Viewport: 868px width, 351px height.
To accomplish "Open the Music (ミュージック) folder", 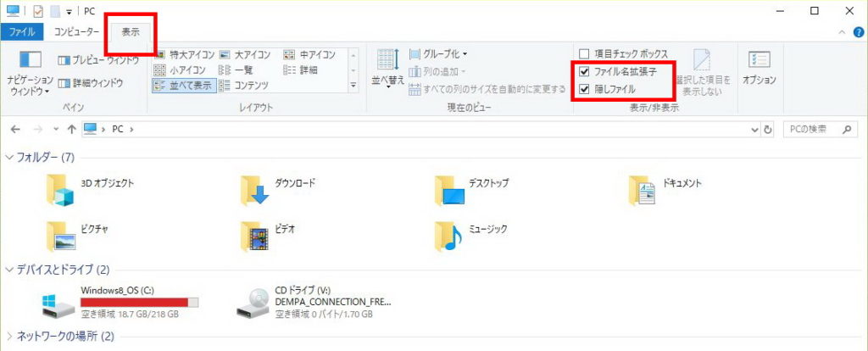I will (x=449, y=236).
